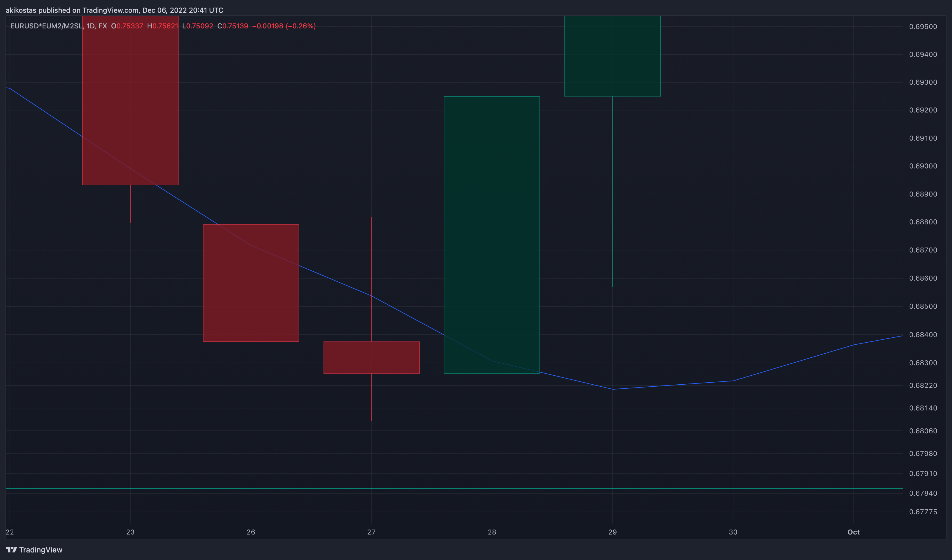Image resolution: width=952 pixels, height=560 pixels.
Task: Click the Close value 0.75139
Action: (235, 26)
